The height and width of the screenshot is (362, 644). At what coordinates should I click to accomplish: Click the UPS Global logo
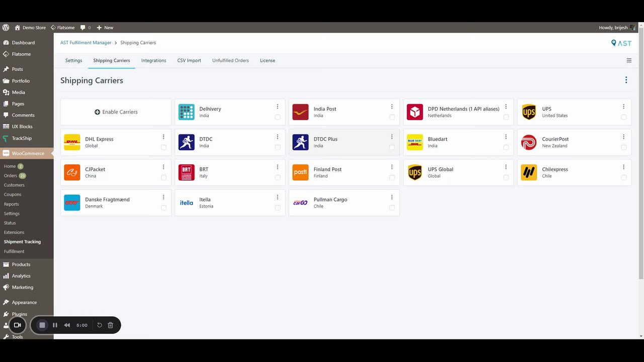415,172
